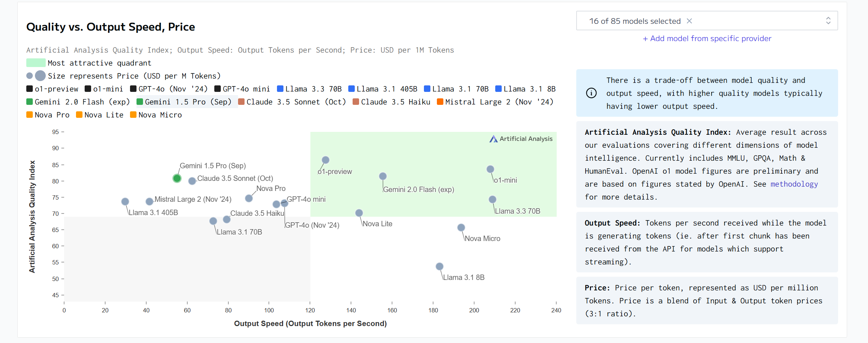This screenshot has width=868, height=343.
Task: Click the Claude 3.5 Haiku data point
Action: pyautogui.click(x=227, y=219)
